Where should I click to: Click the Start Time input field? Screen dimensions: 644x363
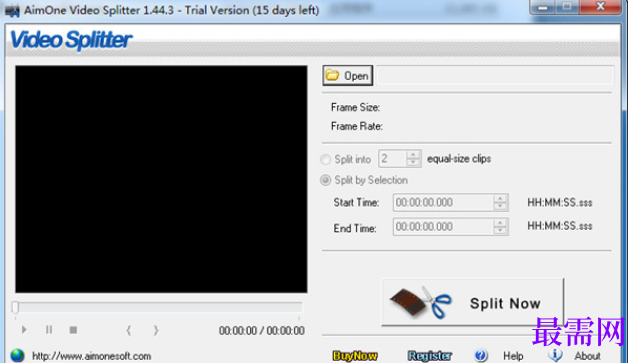(443, 202)
